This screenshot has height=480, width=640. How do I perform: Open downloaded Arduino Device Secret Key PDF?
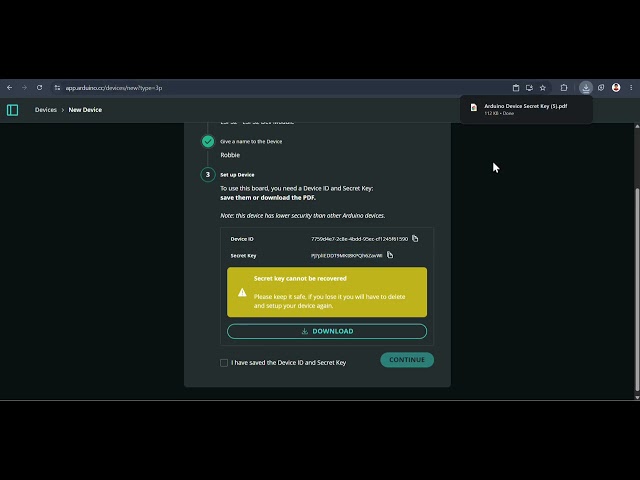(526, 109)
